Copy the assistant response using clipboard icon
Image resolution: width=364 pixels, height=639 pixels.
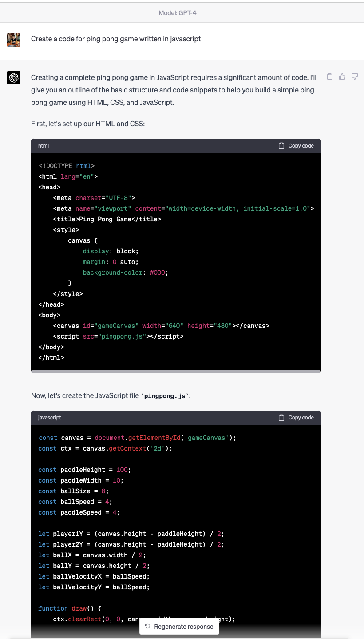pyautogui.click(x=330, y=76)
